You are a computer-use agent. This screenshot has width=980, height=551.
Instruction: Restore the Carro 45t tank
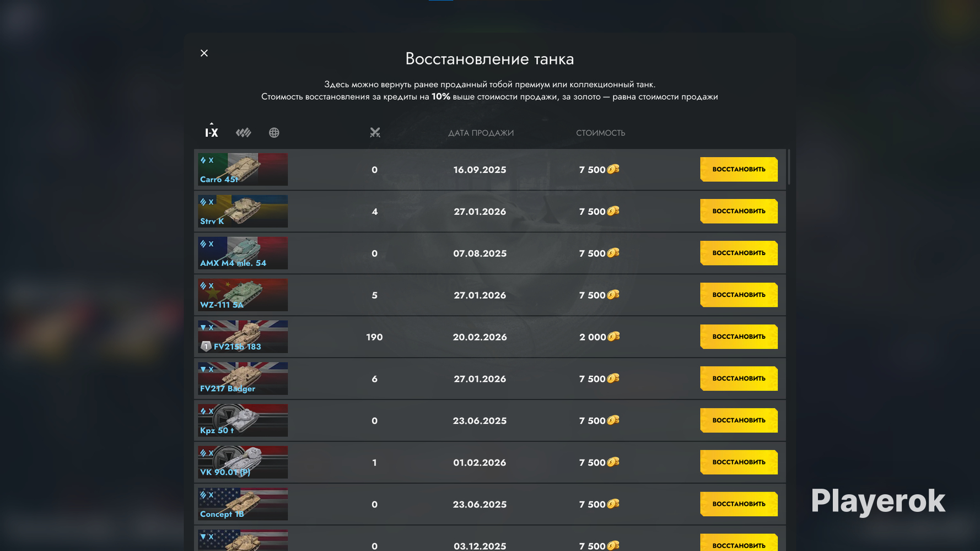(739, 169)
